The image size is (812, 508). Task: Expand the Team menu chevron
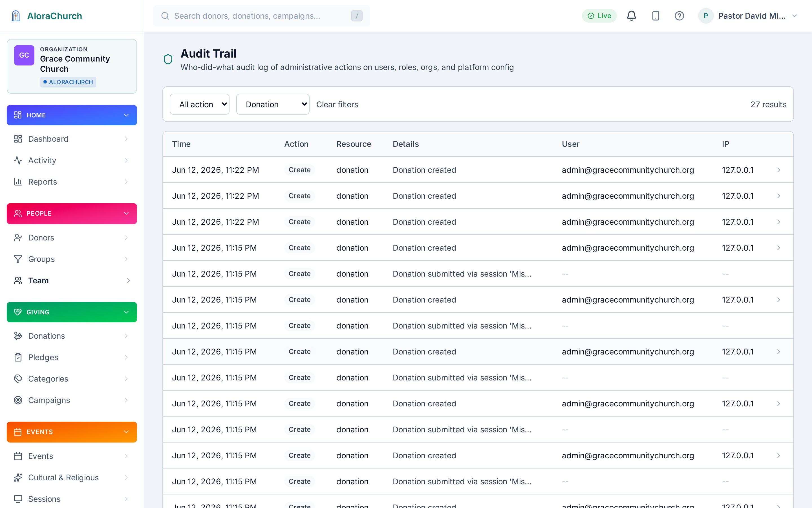coord(128,281)
